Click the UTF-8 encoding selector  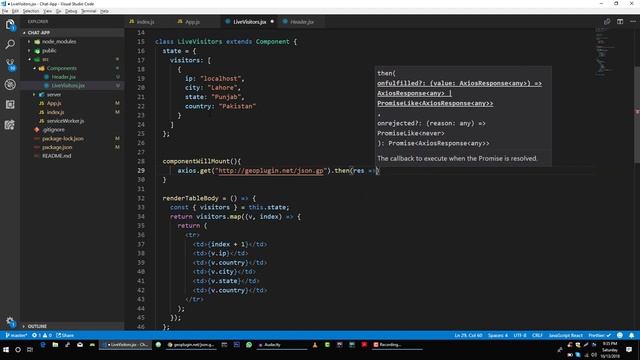pos(520,335)
